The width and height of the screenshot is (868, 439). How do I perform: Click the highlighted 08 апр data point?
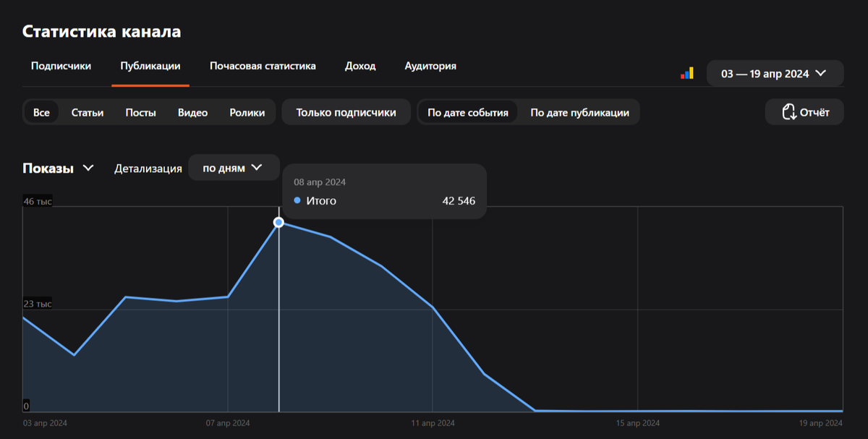[x=278, y=222]
